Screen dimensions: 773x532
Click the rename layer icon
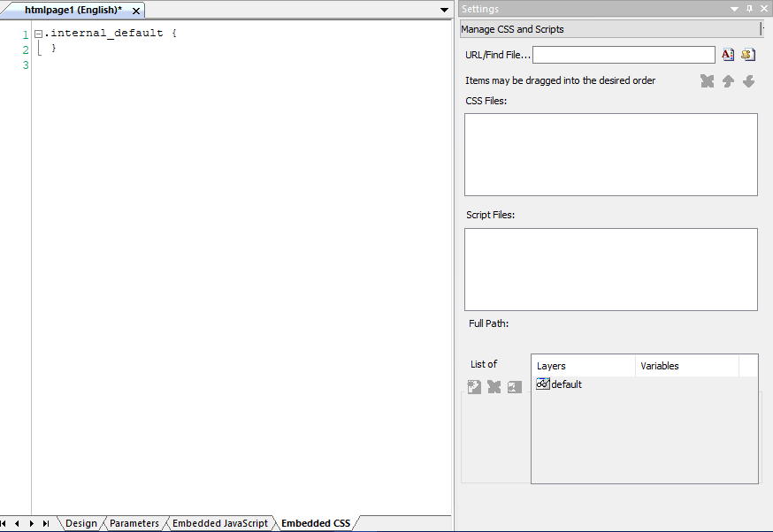click(515, 387)
